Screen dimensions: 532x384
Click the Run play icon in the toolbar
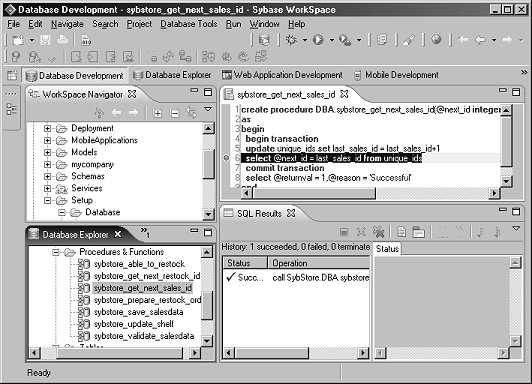318,40
